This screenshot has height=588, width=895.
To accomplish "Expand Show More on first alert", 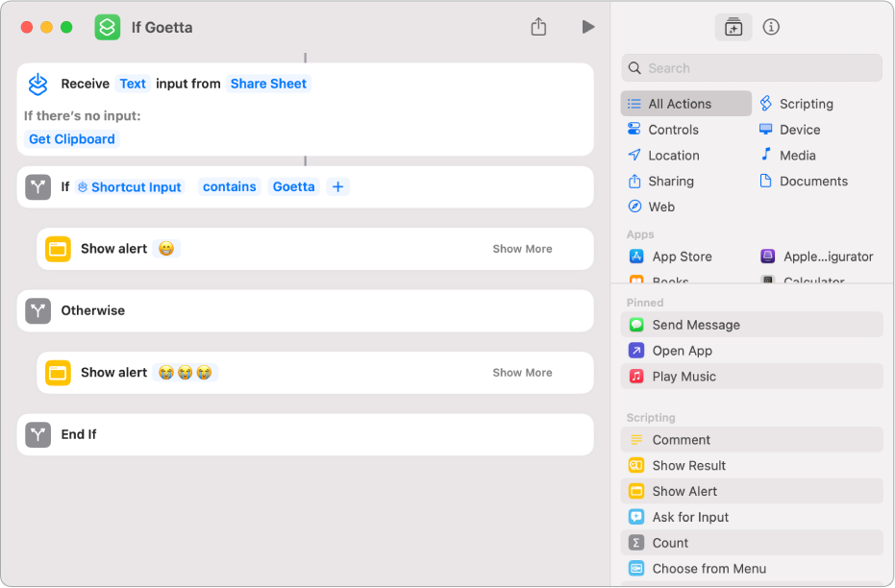I will click(522, 249).
